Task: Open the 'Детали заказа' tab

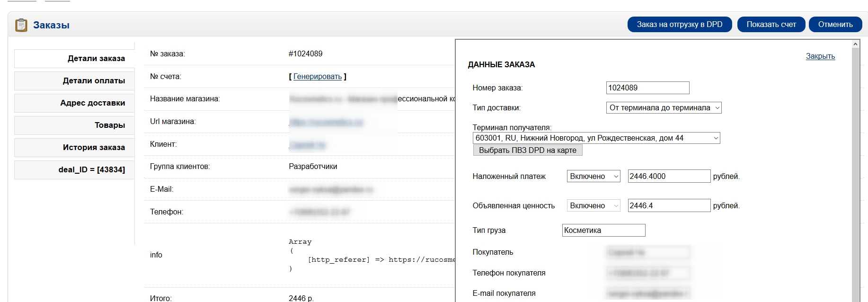Action: pyautogui.click(x=74, y=59)
